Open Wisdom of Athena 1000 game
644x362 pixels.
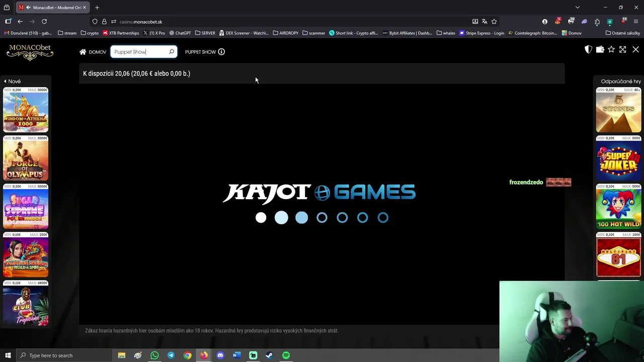(x=26, y=110)
